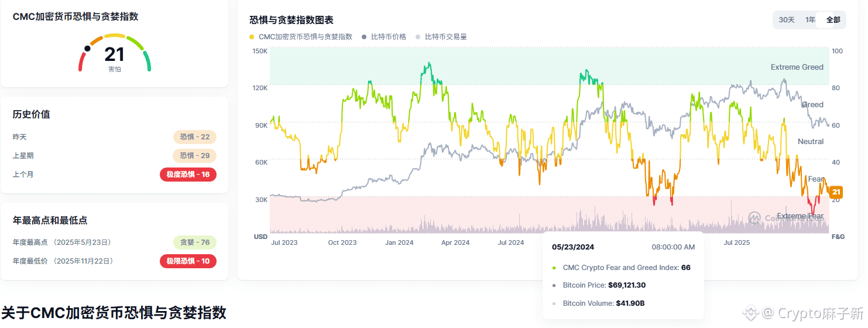Screen dimensions: 868x328
Task: Click 年度最高点 (2025年5月23日) label
Action: click(62, 242)
